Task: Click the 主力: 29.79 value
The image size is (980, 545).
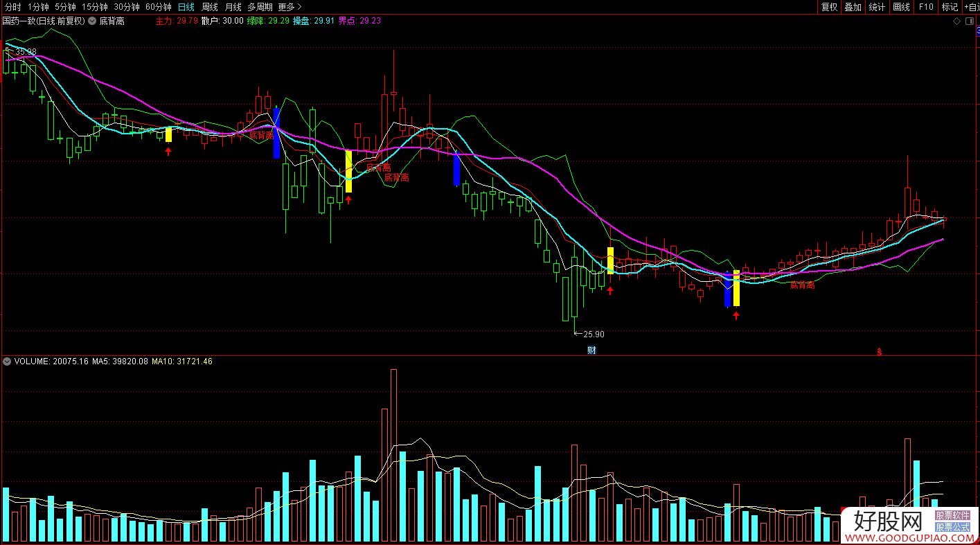Action: (x=177, y=21)
